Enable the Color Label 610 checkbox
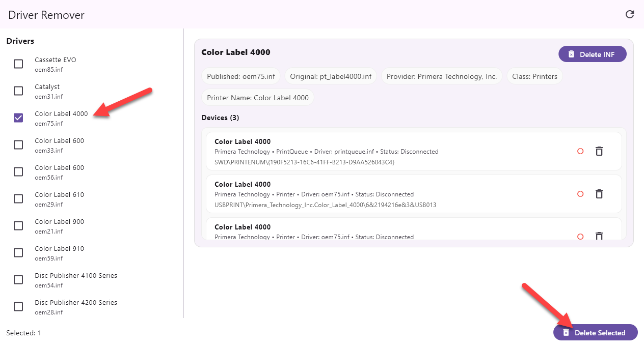644x346 pixels. [x=18, y=198]
